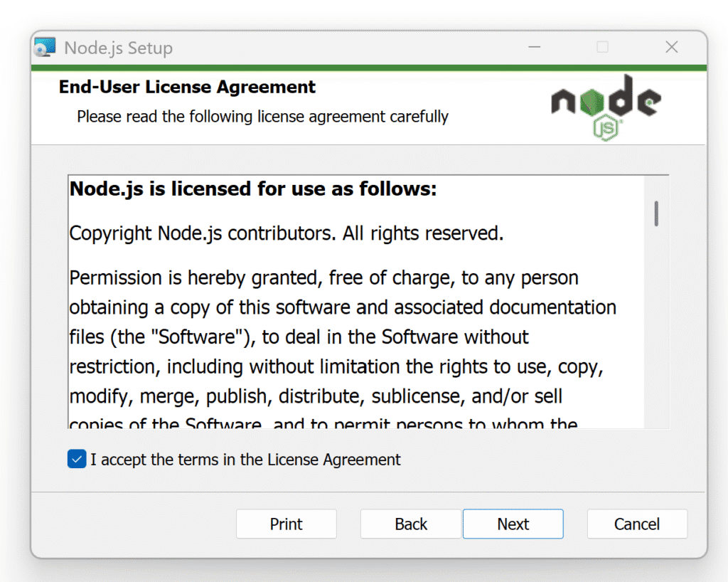
Task: Click the greyed-out maximize button
Action: (x=602, y=47)
